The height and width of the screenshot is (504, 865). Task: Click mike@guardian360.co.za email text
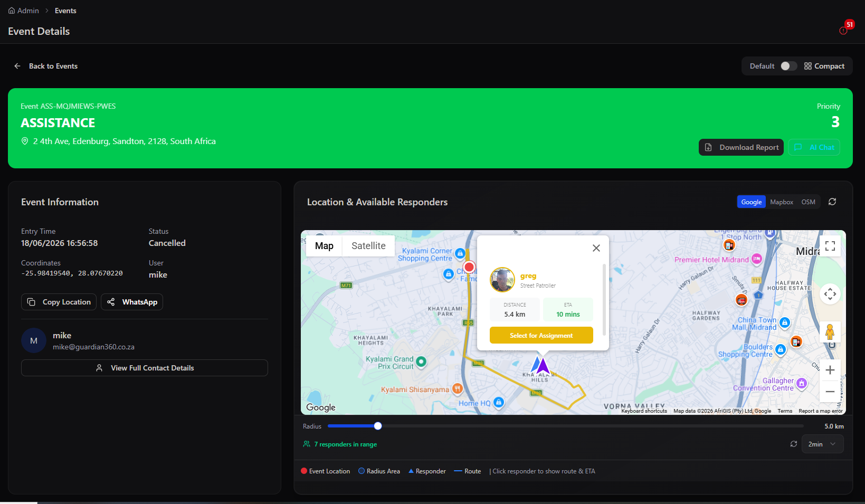(93, 347)
